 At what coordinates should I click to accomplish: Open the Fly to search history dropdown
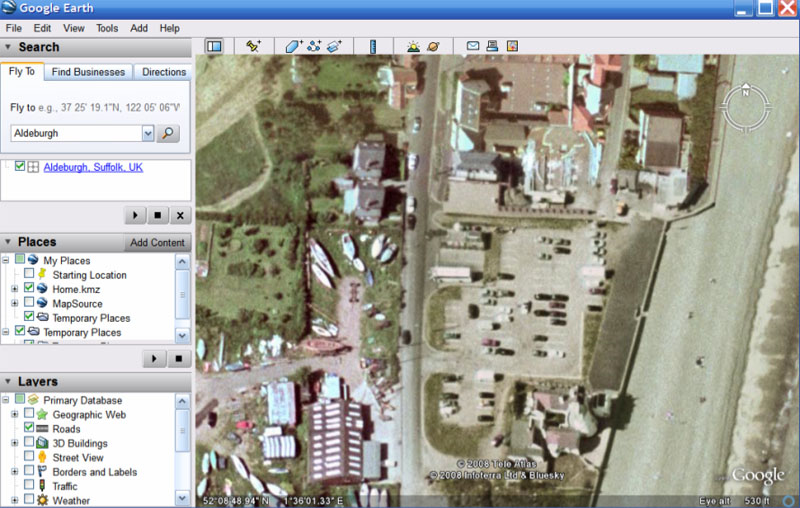148,134
